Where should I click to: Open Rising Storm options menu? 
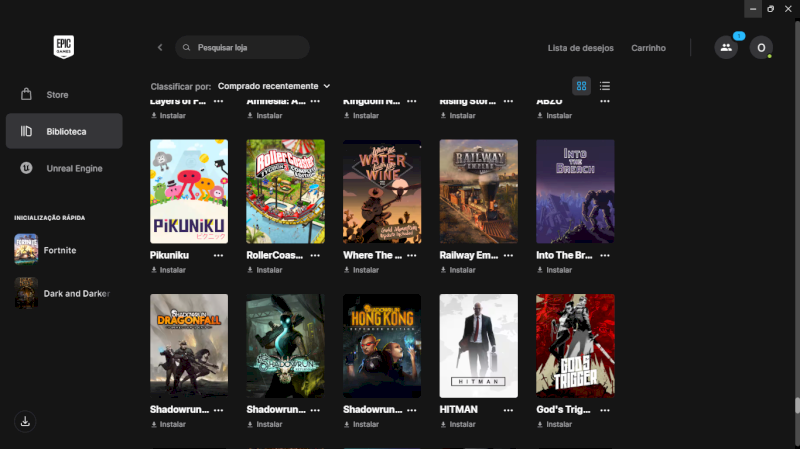click(x=508, y=102)
